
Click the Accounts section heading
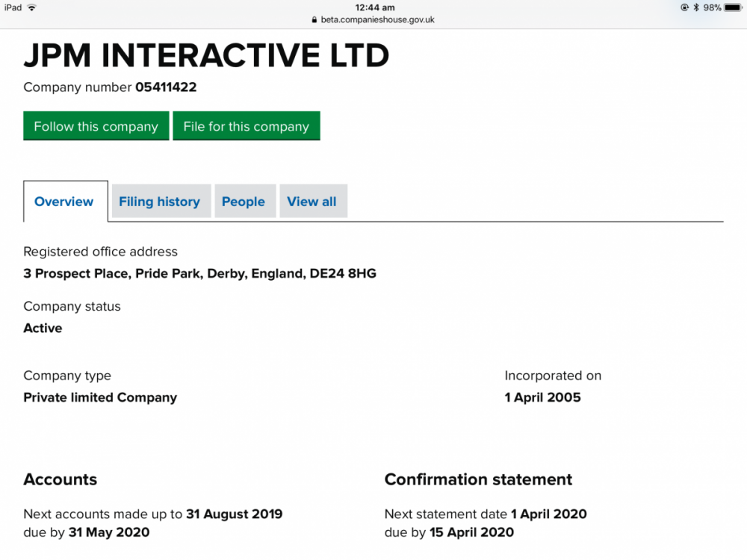[60, 479]
